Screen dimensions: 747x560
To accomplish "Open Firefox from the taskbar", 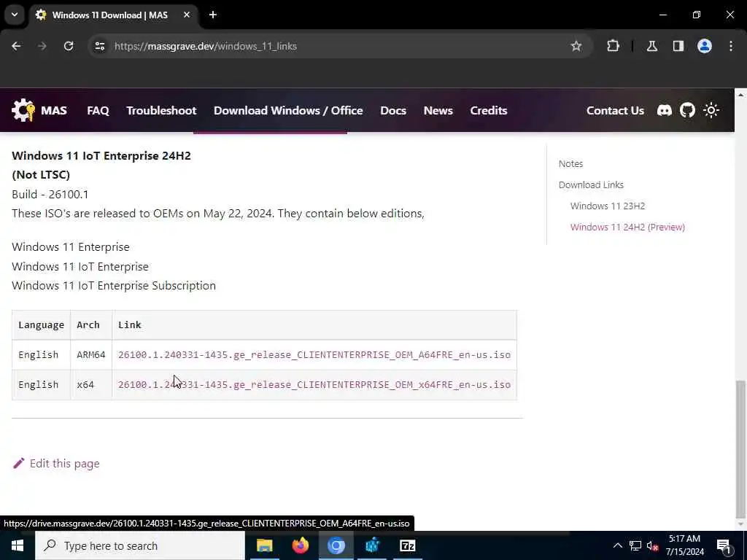I will pyautogui.click(x=301, y=545).
